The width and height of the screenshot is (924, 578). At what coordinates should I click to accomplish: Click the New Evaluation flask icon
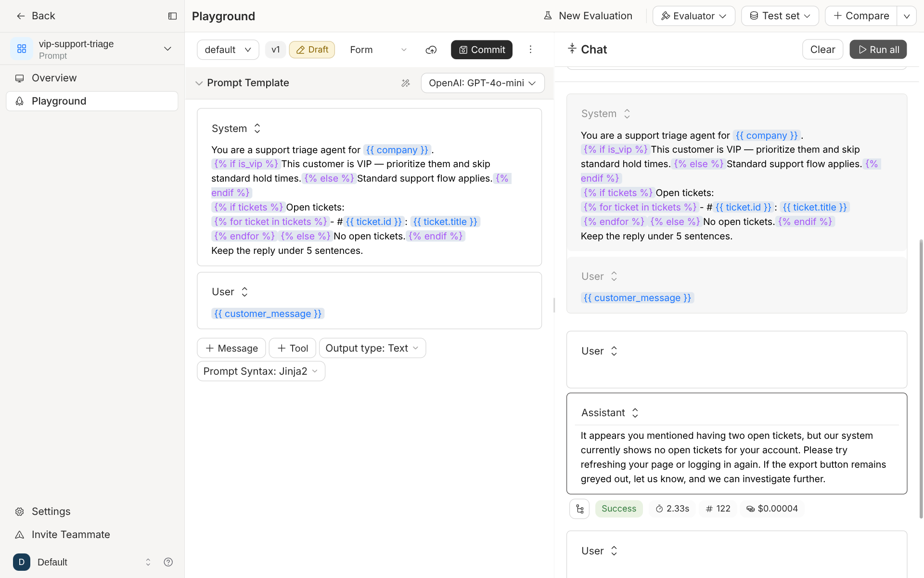tap(548, 16)
